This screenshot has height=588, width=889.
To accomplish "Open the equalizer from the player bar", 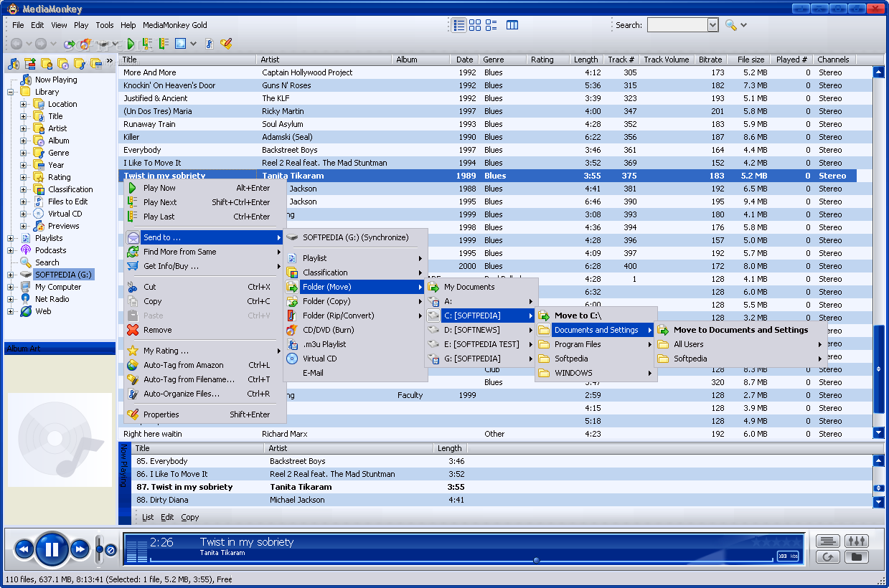I will 857,541.
